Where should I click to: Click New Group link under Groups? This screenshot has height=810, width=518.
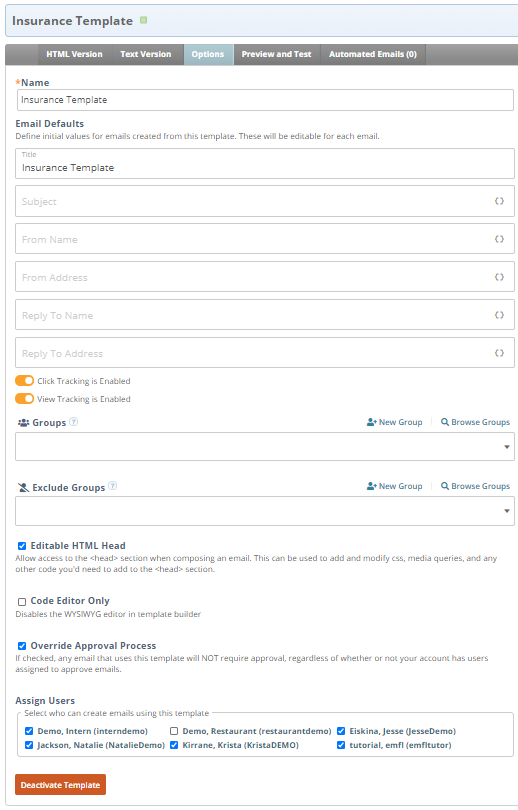[395, 422]
